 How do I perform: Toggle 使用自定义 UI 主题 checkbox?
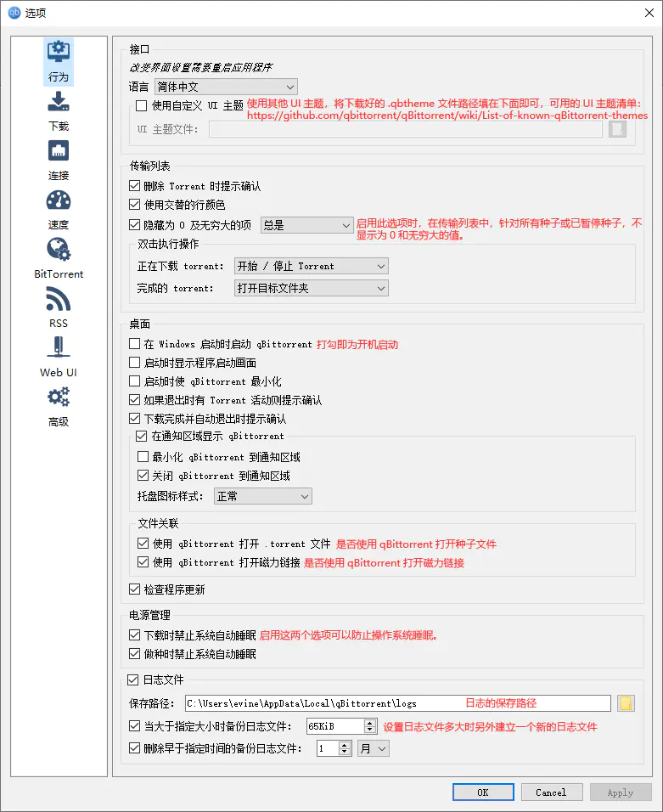tap(142, 106)
